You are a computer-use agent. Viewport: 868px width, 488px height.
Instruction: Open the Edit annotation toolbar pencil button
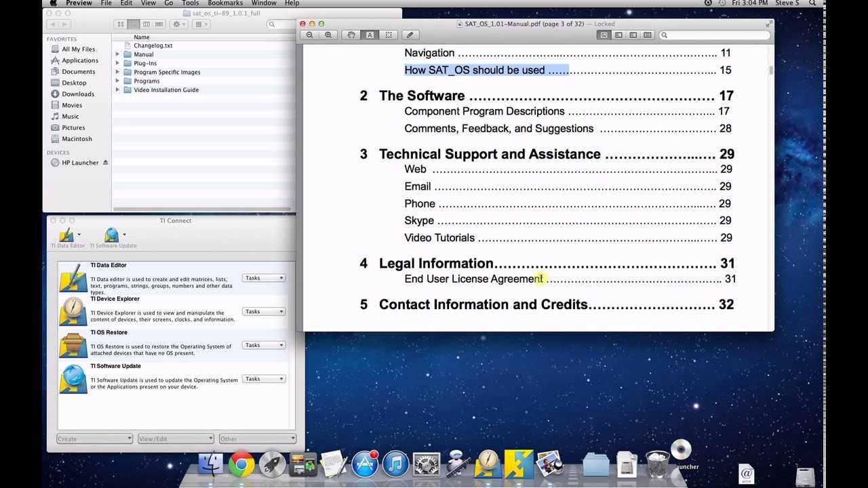410,35
